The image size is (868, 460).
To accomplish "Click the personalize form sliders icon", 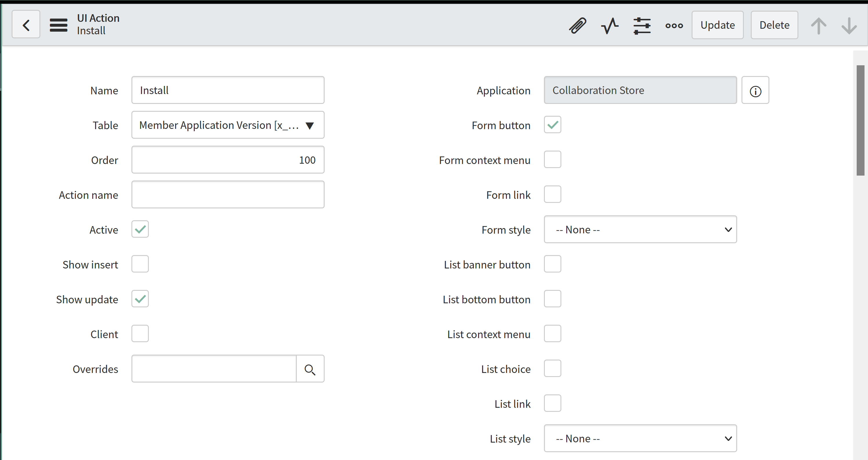I will [x=642, y=26].
